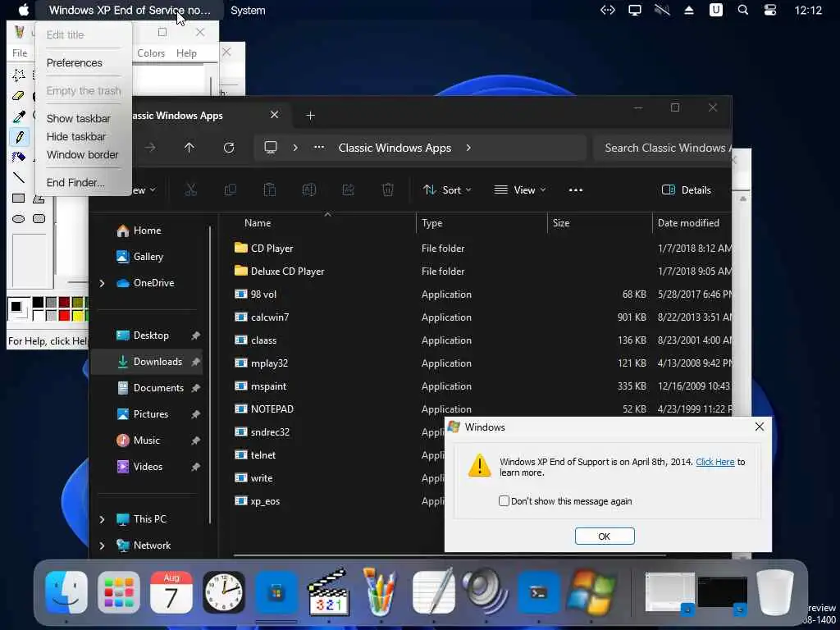Open the Finder icon in the dock
The height and width of the screenshot is (630, 840).
click(x=66, y=592)
